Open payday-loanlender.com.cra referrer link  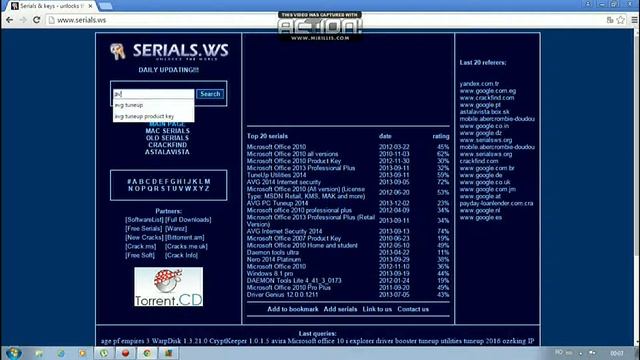(496, 203)
